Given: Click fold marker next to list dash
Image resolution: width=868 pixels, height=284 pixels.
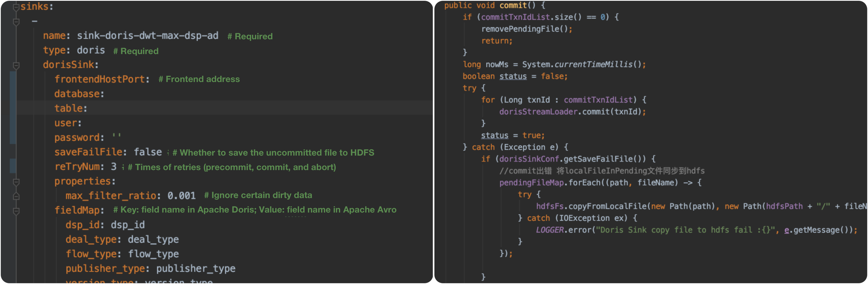Looking at the screenshot, I should click(x=16, y=22).
